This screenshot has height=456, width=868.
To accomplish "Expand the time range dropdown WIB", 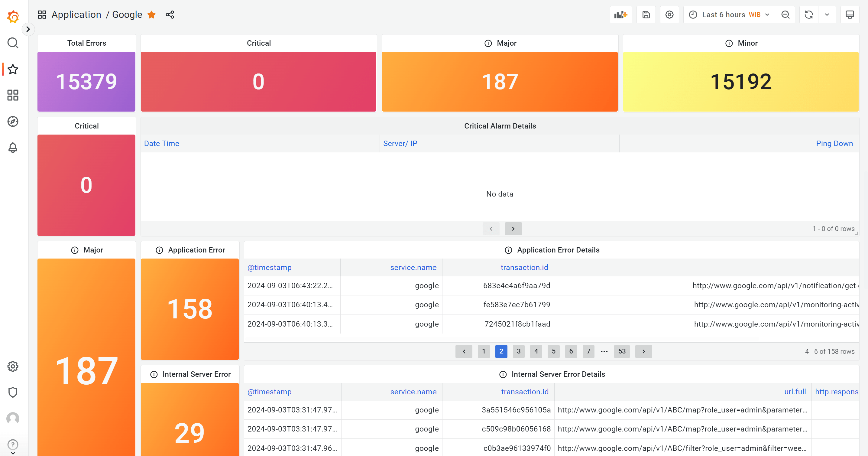I will coord(768,15).
